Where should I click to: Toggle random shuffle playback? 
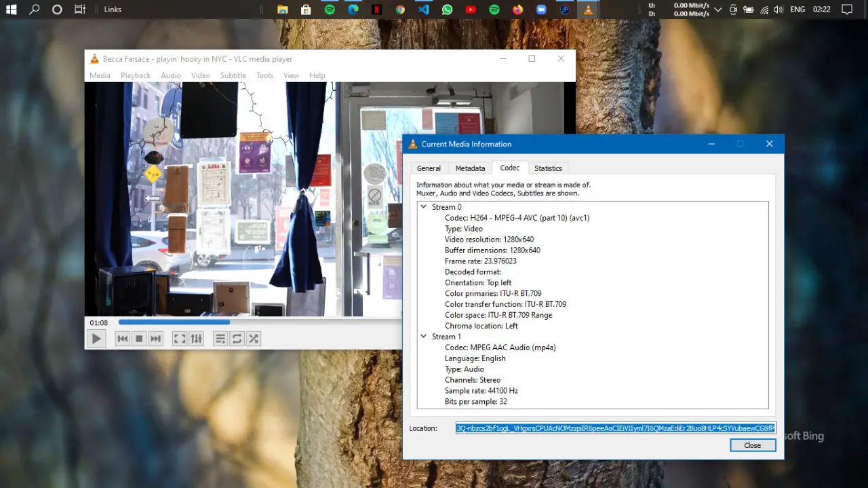coord(254,339)
